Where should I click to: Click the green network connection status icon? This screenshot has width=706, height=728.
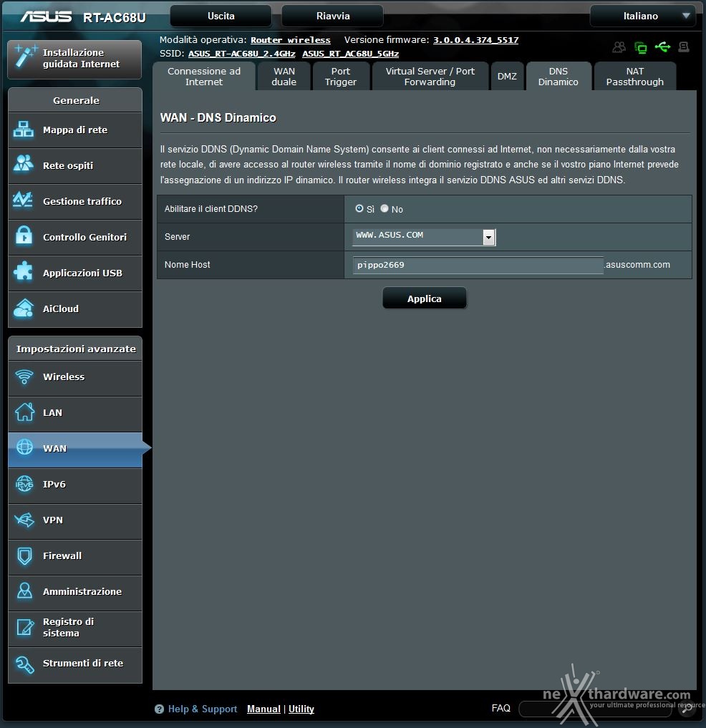point(641,47)
